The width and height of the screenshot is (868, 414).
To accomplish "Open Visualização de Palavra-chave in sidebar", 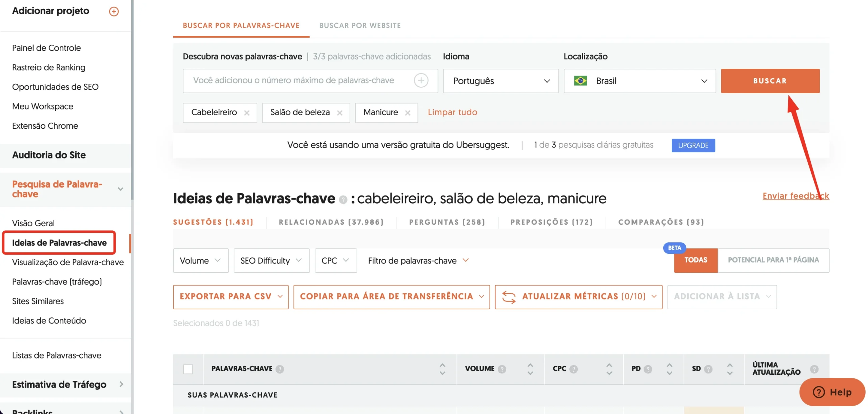I will (x=68, y=262).
